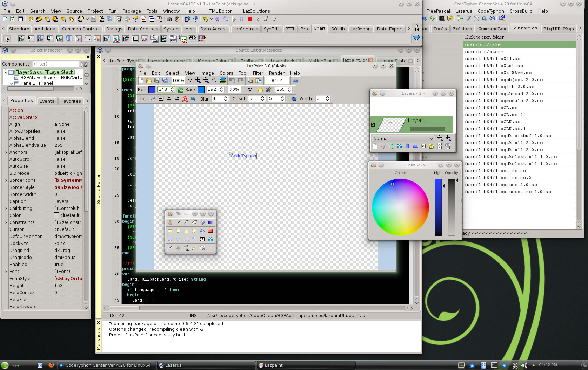The height and width of the screenshot is (370, 588).
Task: Click LazPaint Open folder icon in toolbar
Action: pyautogui.click(x=149, y=81)
